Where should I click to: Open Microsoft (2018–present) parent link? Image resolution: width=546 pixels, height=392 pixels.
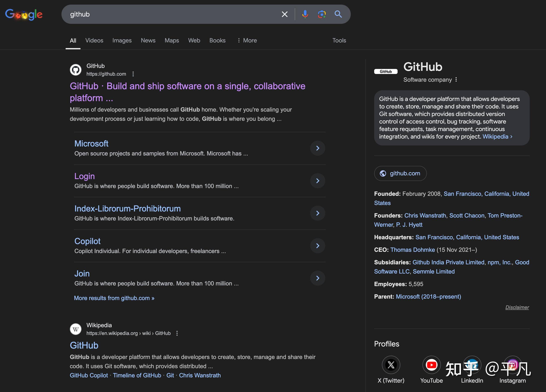click(428, 297)
